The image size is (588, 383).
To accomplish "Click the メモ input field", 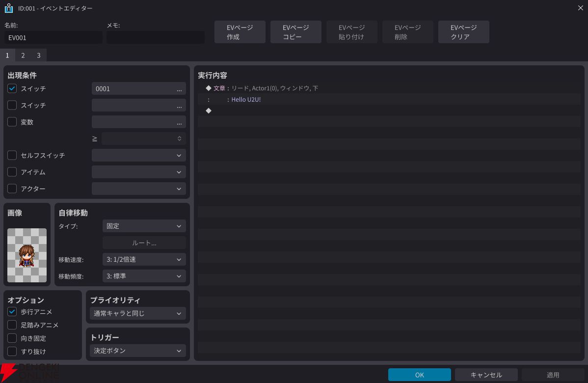I will click(x=156, y=37).
